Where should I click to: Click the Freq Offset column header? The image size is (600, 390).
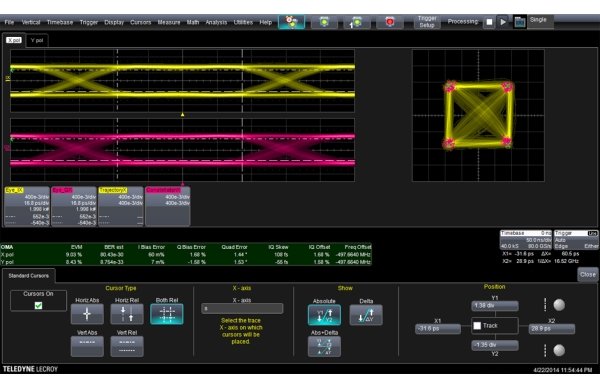[x=358, y=247]
